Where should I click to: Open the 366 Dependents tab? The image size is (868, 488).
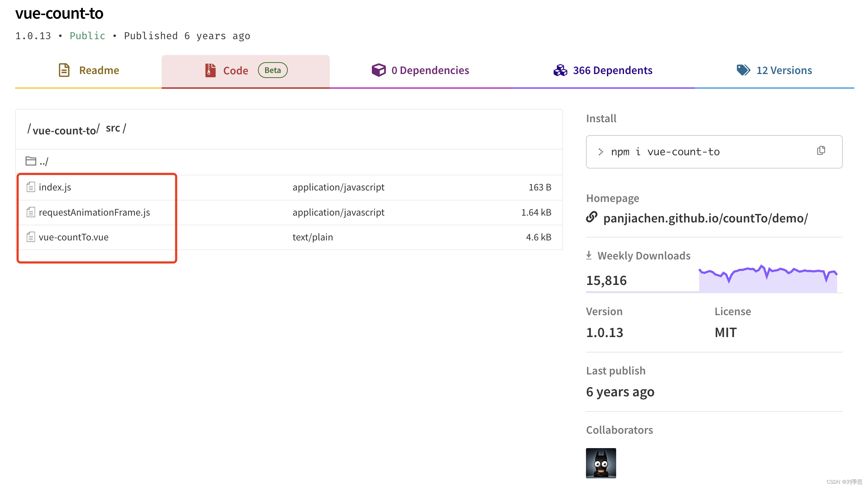point(612,70)
